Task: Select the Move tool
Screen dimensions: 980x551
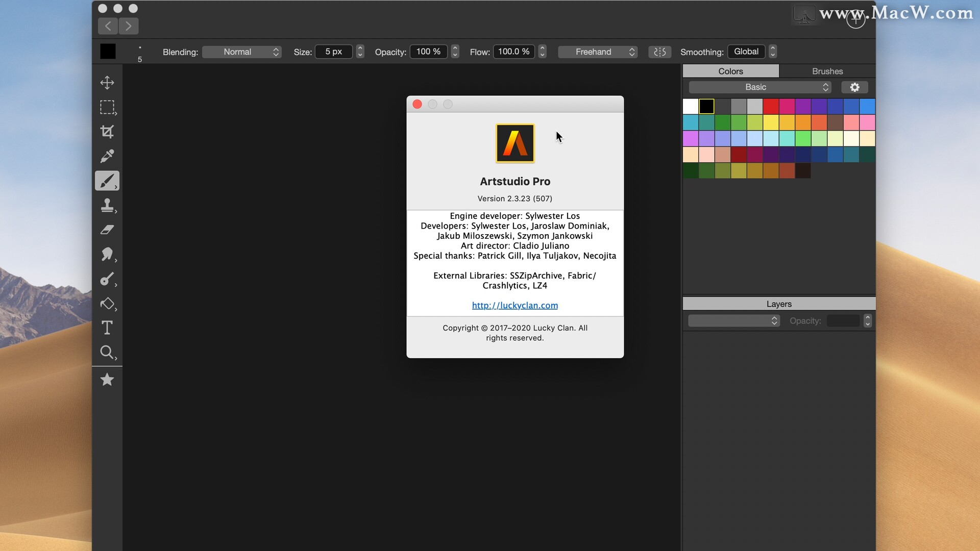Action: 107,83
